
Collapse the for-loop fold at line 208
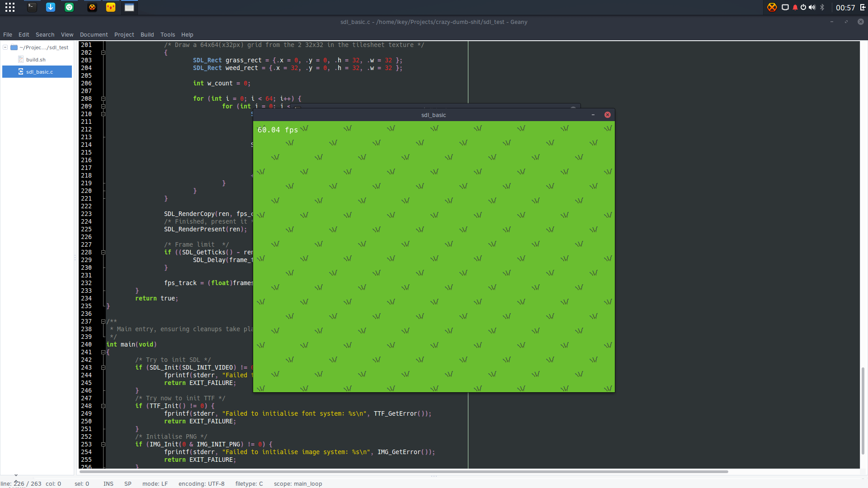coord(103,99)
